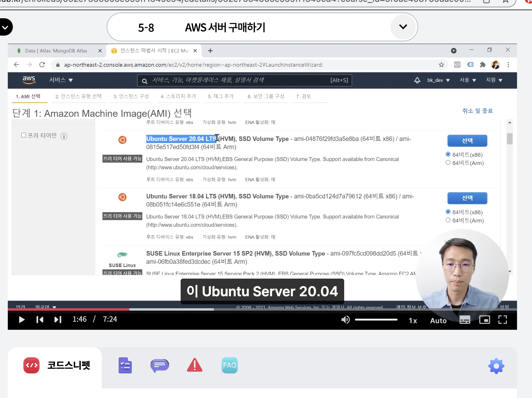
Task: Click the AWS logo home icon
Action: [29, 80]
